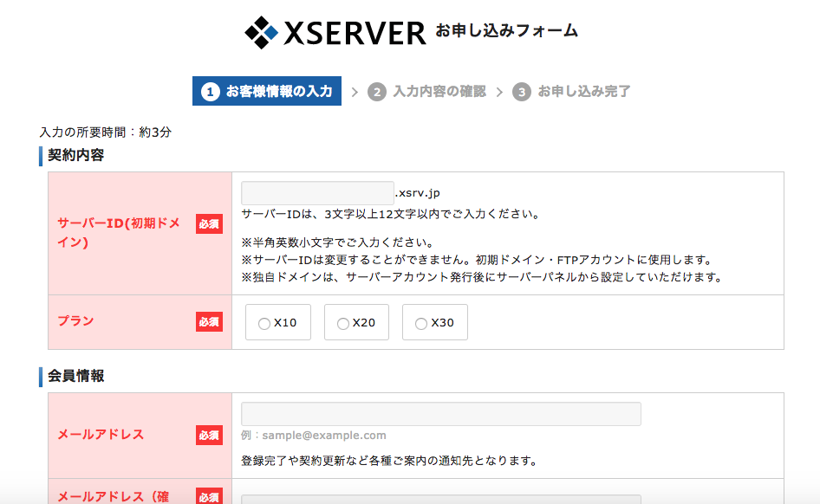The width and height of the screenshot is (820, 504).
Task: Click the サーバーID(初期ドメイン) label
Action: pos(119,232)
